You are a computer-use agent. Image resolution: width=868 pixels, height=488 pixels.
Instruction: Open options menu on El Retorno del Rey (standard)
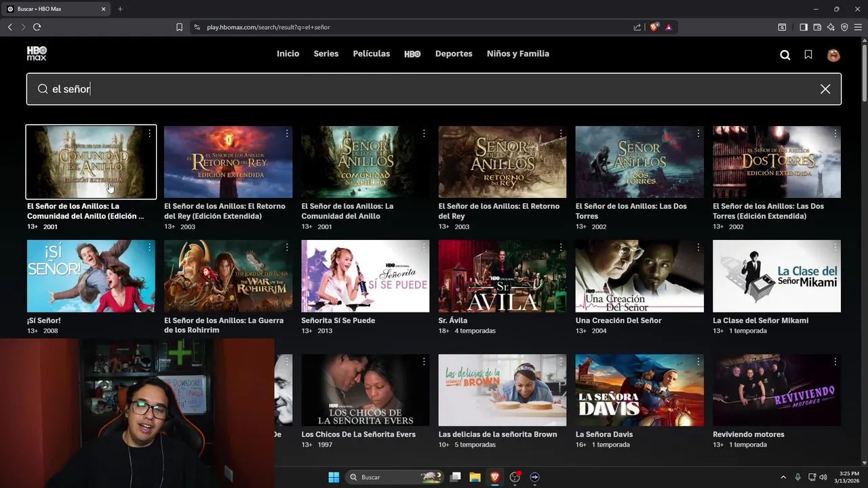[561, 134]
